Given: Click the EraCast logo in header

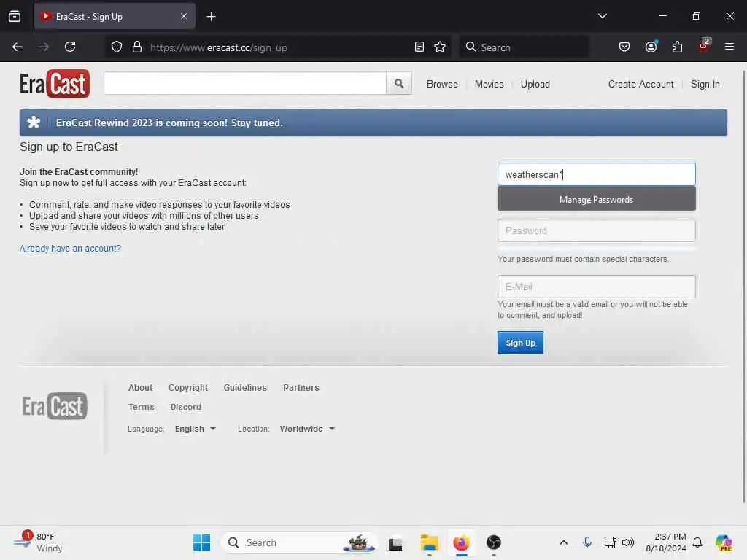Looking at the screenshot, I should click(x=55, y=84).
